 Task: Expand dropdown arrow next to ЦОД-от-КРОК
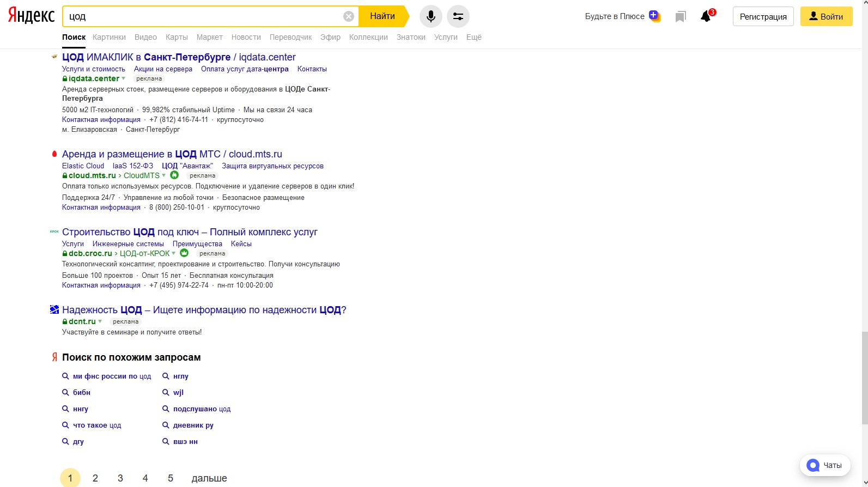pyautogui.click(x=174, y=253)
